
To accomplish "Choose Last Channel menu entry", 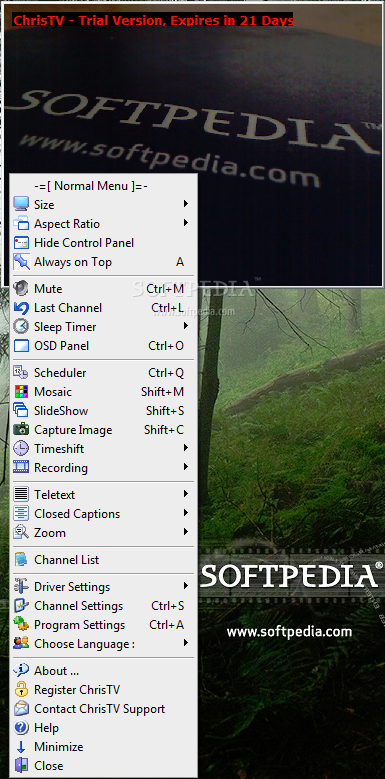I will point(103,308).
